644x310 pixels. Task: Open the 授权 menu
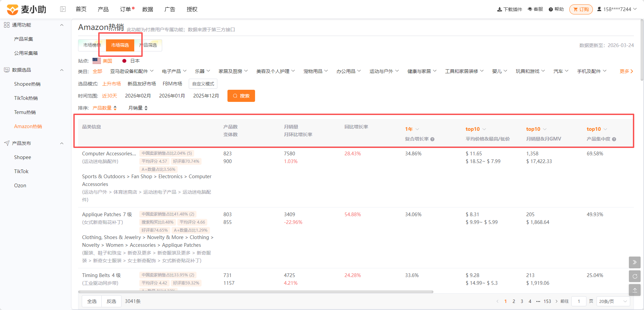[x=192, y=9]
